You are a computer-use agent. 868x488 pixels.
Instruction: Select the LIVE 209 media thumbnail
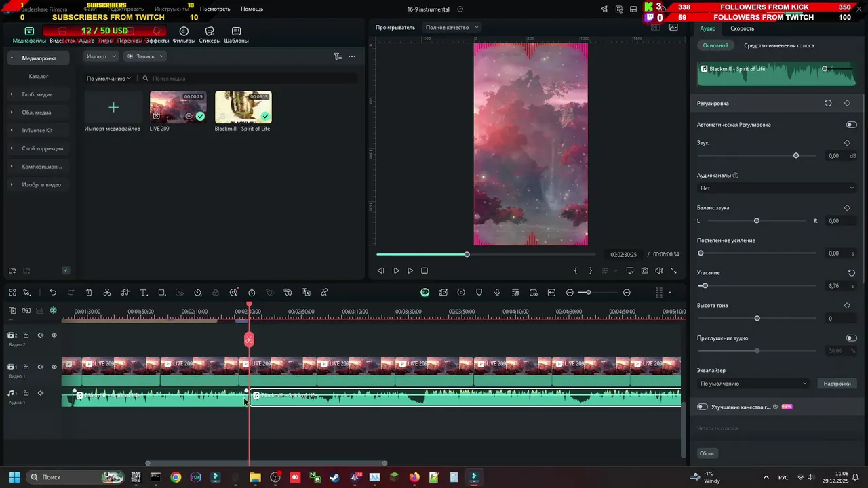(x=178, y=107)
